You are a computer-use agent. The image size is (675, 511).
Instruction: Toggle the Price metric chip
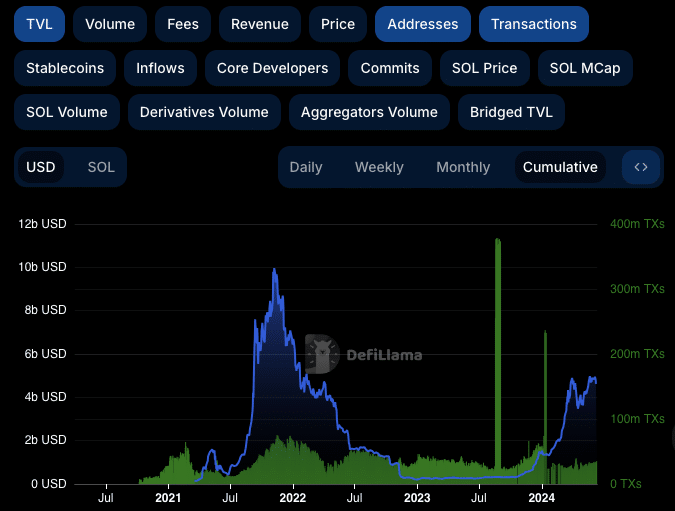[x=338, y=24]
